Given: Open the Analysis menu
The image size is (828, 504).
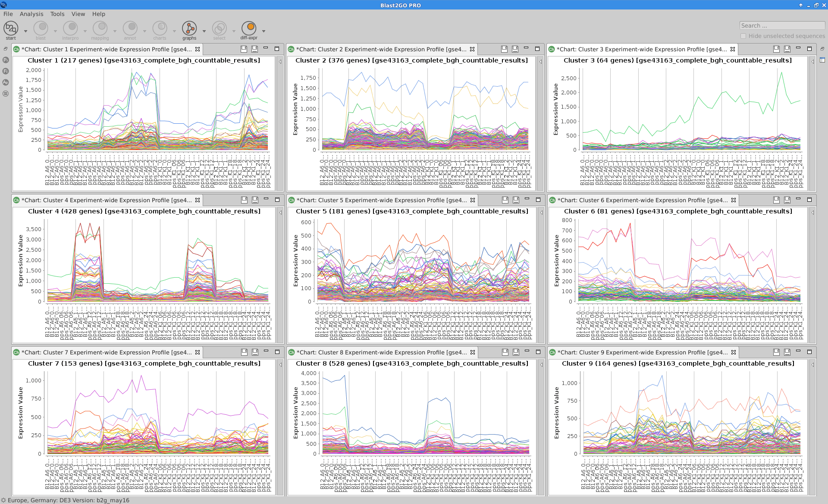Looking at the screenshot, I should [31, 14].
